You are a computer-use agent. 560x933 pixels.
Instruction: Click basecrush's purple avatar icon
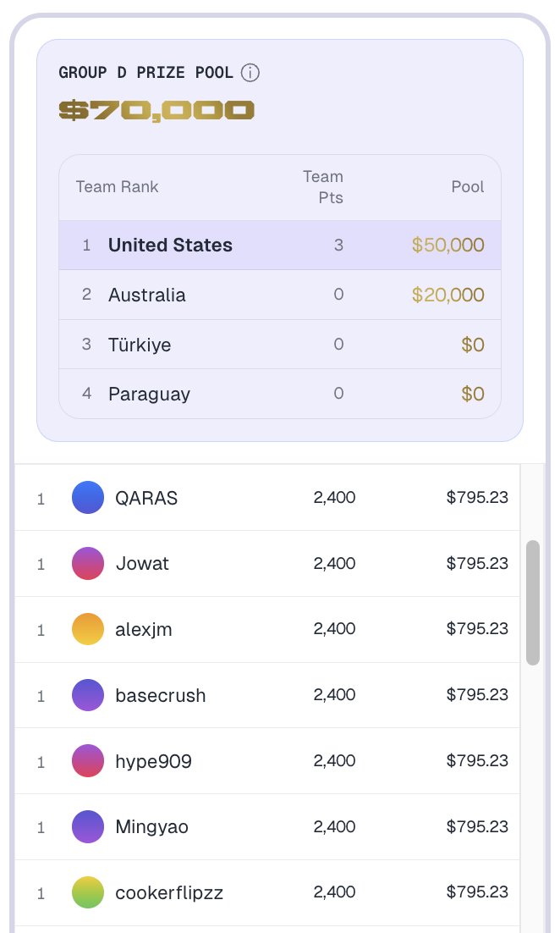coord(88,695)
